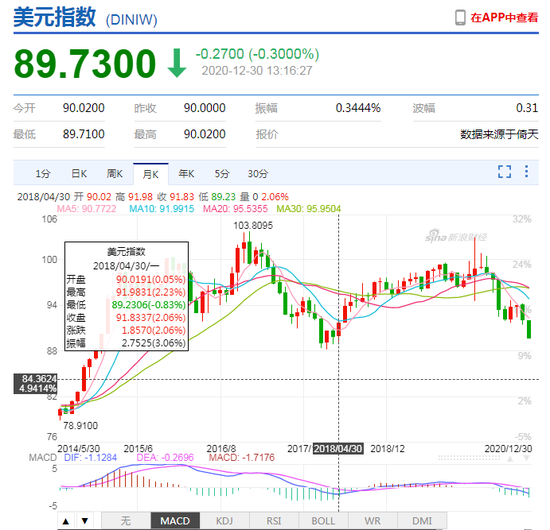Screen dimensions: 550x530
Task: Select the DMI indicator tab
Action: [422, 521]
